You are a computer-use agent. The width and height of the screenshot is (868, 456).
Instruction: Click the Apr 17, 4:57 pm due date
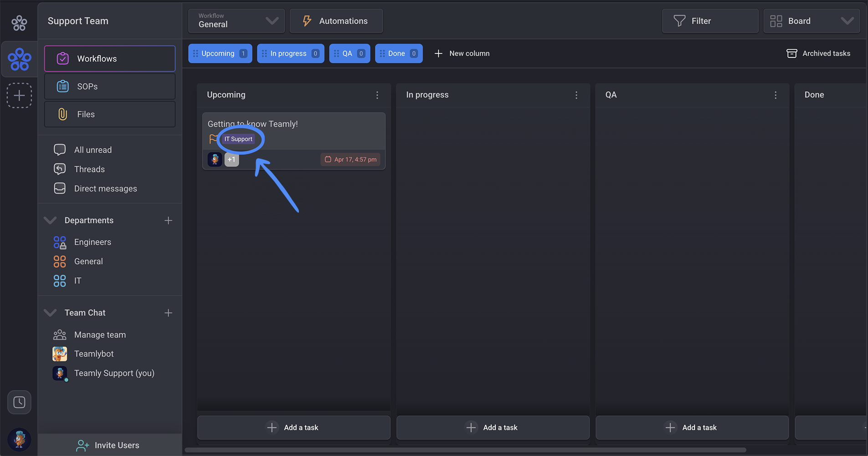350,160
